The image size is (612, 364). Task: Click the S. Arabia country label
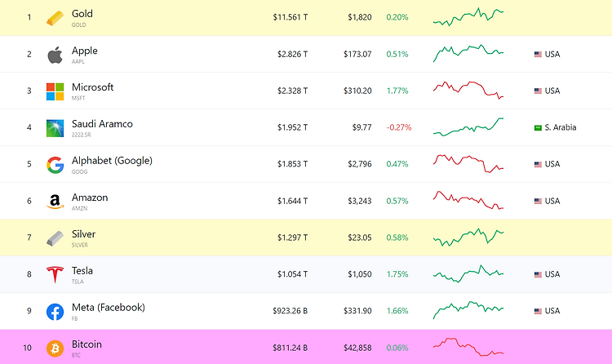[x=560, y=127]
